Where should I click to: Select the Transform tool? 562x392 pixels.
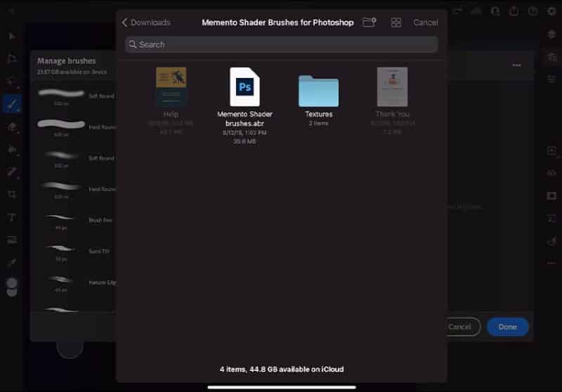11,58
